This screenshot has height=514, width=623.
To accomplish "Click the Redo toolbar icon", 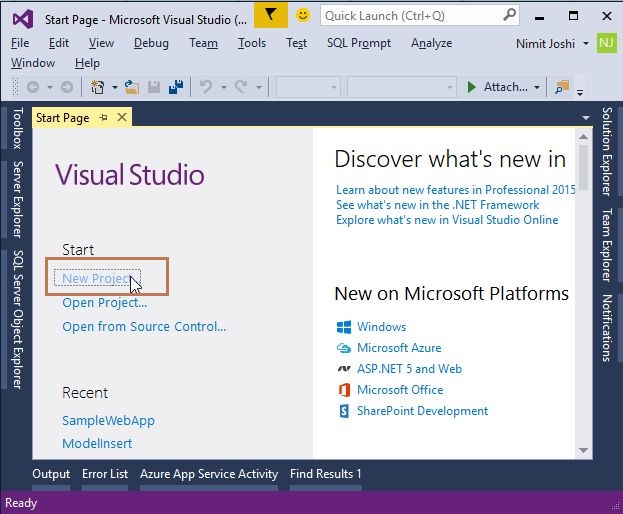I will coord(241,87).
